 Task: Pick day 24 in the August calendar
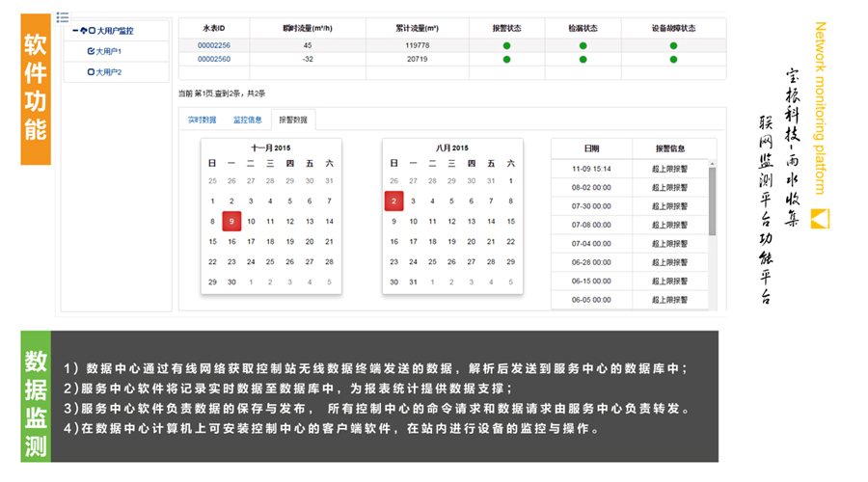coord(413,262)
